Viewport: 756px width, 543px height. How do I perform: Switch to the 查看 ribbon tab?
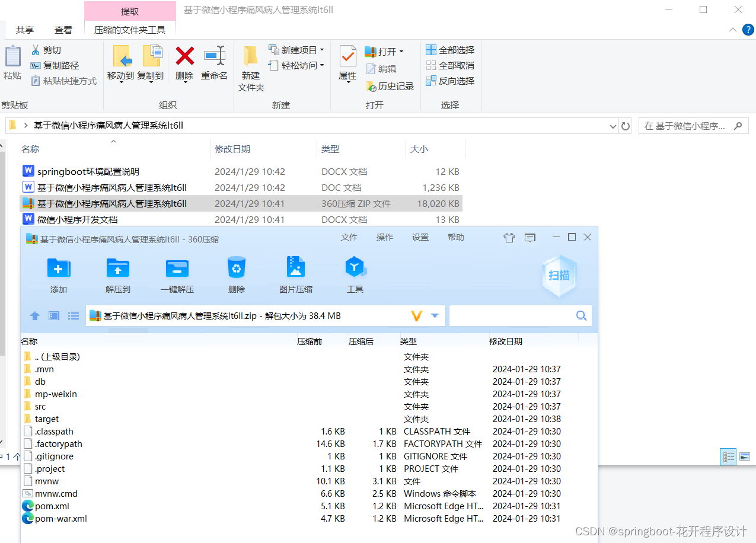[x=63, y=30]
